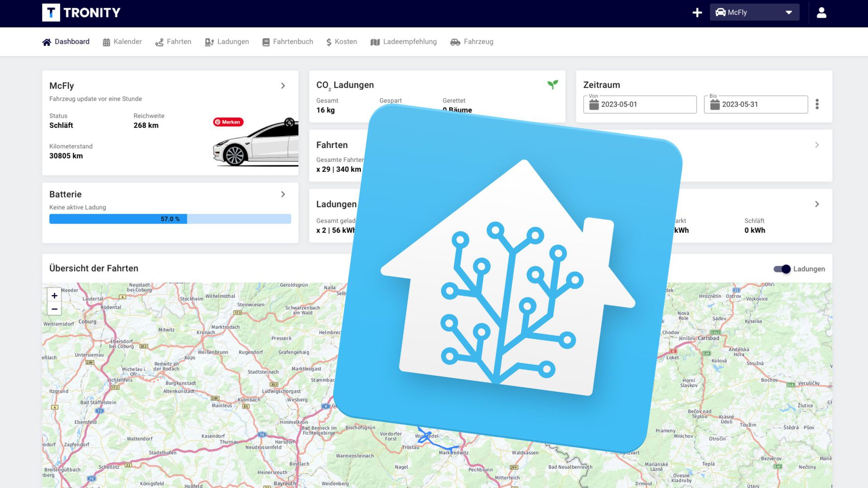
Task: Open the Zeitraum three-dot options menu
Action: (817, 104)
